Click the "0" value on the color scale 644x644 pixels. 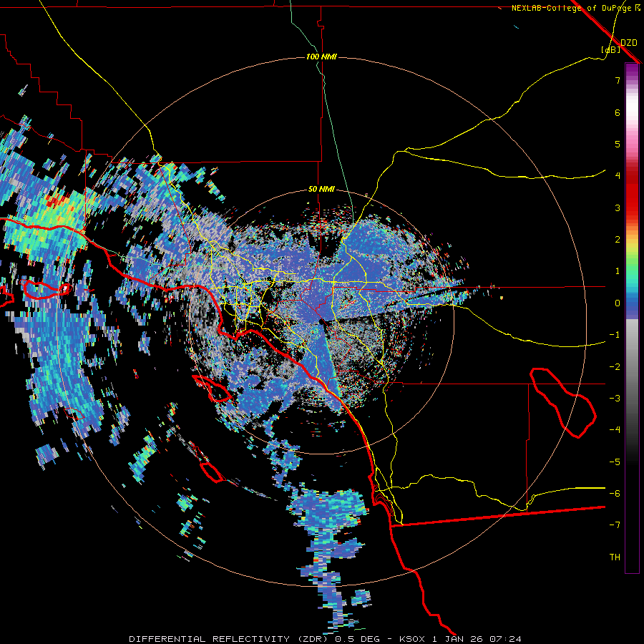[618, 303]
